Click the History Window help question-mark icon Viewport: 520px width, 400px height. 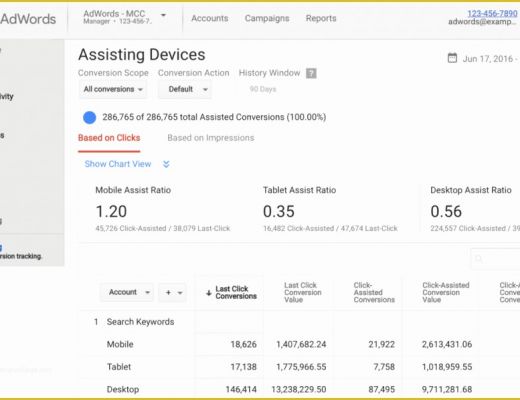click(x=311, y=73)
